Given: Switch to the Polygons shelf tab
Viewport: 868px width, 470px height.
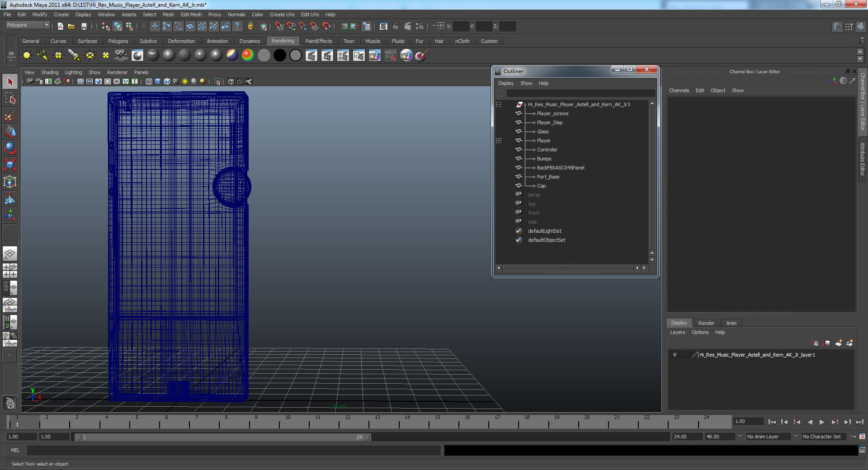Looking at the screenshot, I should click(x=118, y=41).
